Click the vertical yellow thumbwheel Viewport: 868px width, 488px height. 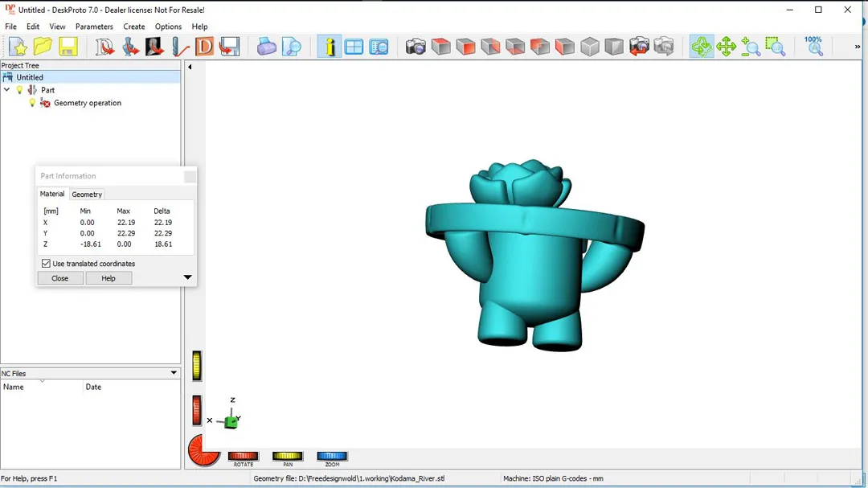click(197, 366)
